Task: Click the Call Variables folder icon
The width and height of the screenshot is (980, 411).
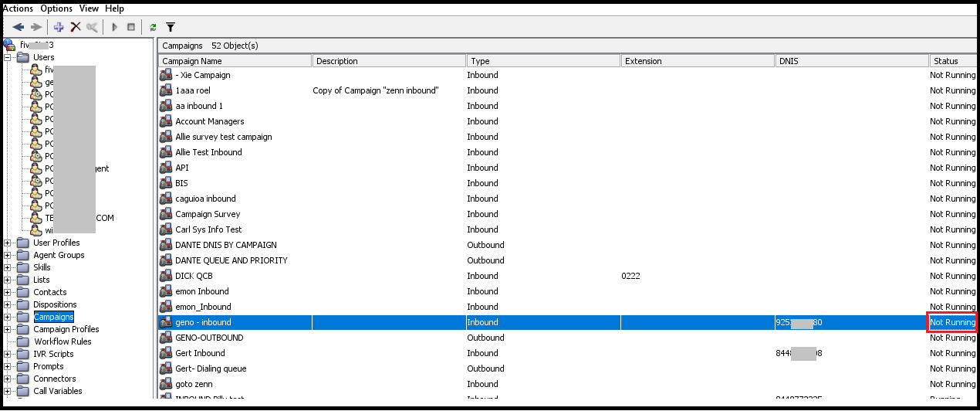Action: coord(23,391)
